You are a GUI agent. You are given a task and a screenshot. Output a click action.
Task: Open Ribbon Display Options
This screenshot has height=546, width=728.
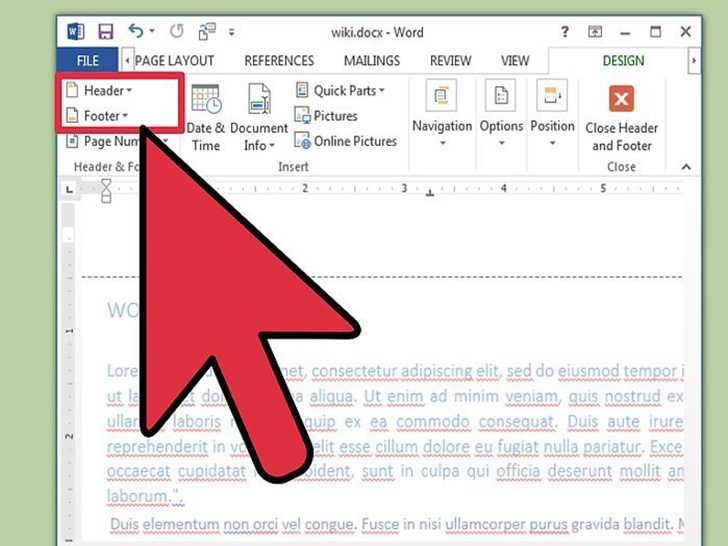coord(595,32)
